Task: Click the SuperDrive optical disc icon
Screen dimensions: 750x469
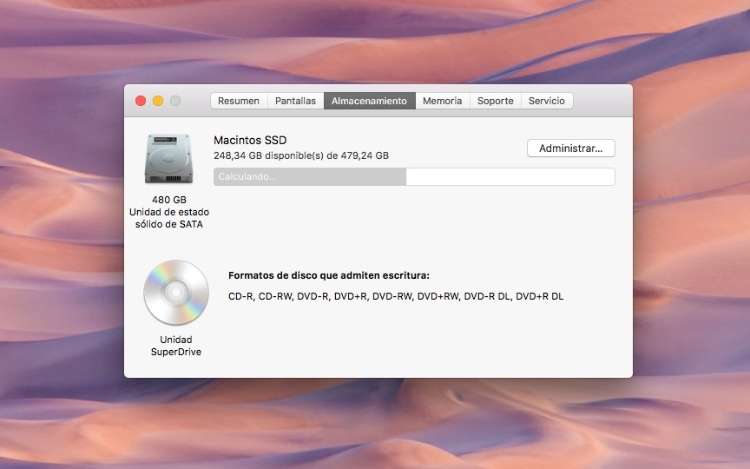Action: pyautogui.click(x=176, y=293)
